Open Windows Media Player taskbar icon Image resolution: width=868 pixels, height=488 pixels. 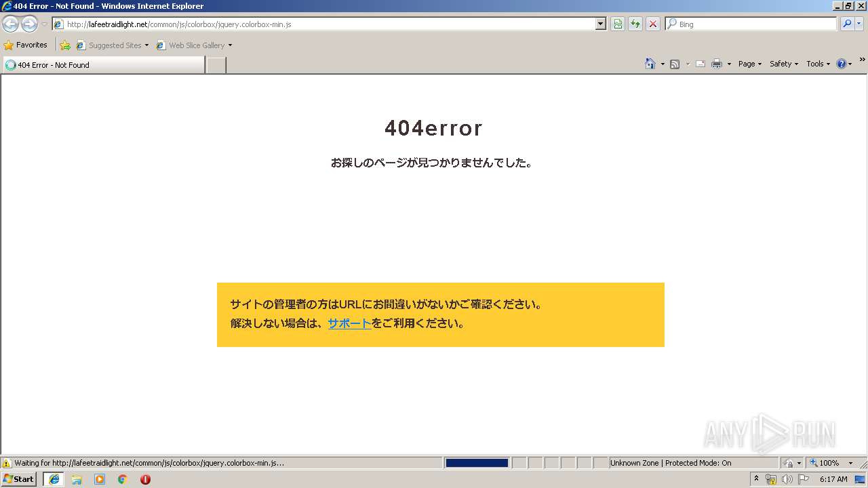point(100,479)
